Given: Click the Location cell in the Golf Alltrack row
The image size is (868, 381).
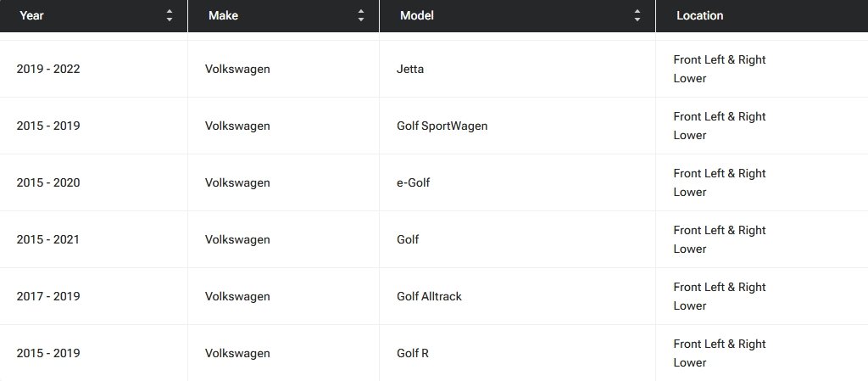Looking at the screenshot, I should click(719, 296).
